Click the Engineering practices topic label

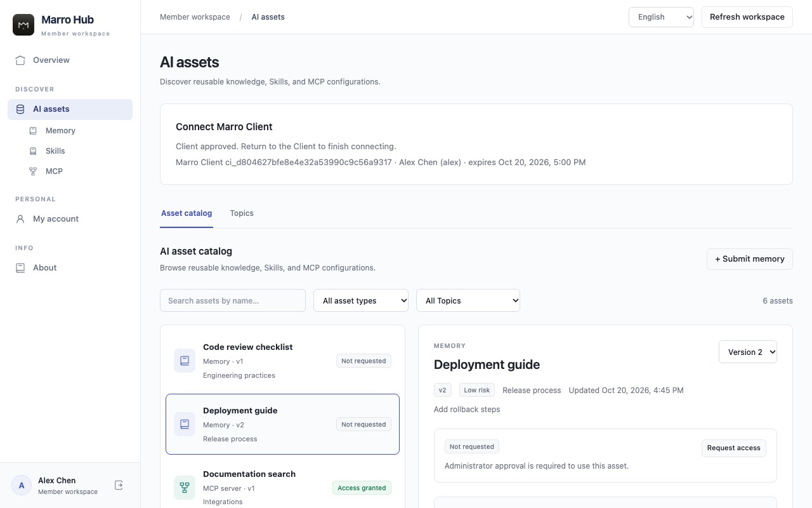[239, 375]
